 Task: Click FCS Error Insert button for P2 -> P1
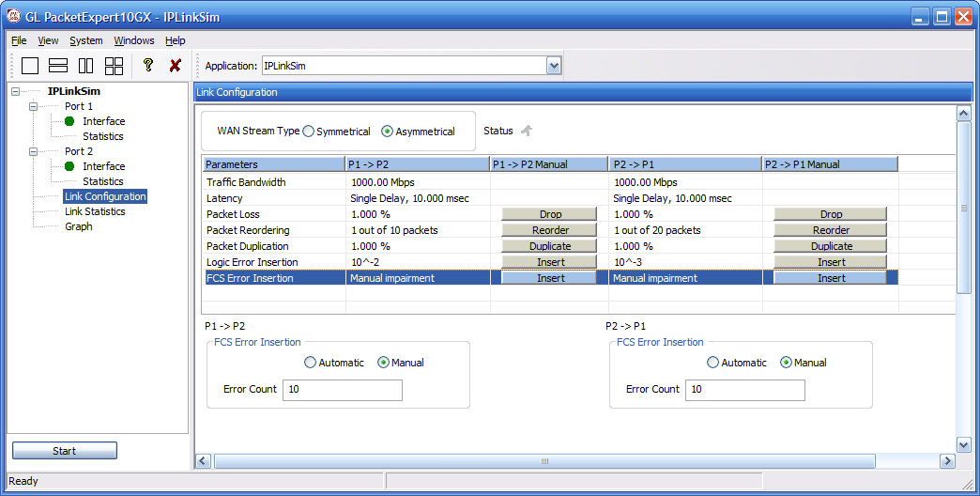pyautogui.click(x=831, y=278)
